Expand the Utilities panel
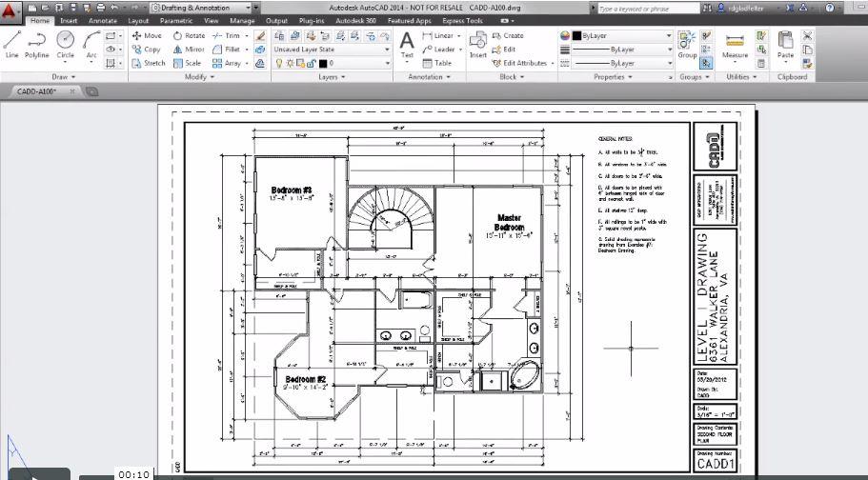868x480 pixels. (741, 77)
